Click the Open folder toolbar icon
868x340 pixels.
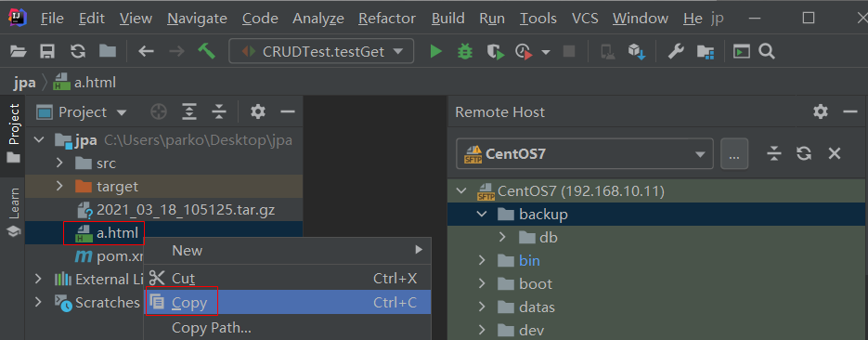pos(19,51)
